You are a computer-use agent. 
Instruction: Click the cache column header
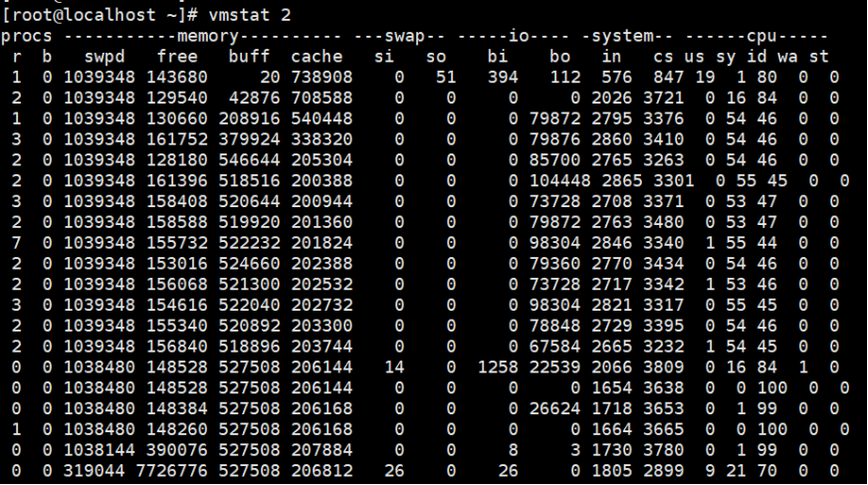point(318,56)
